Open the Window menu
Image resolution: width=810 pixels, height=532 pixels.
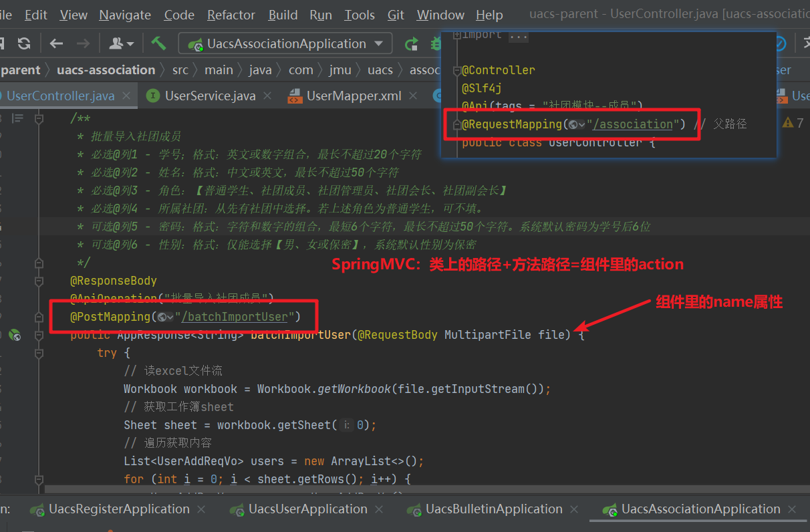coord(440,15)
